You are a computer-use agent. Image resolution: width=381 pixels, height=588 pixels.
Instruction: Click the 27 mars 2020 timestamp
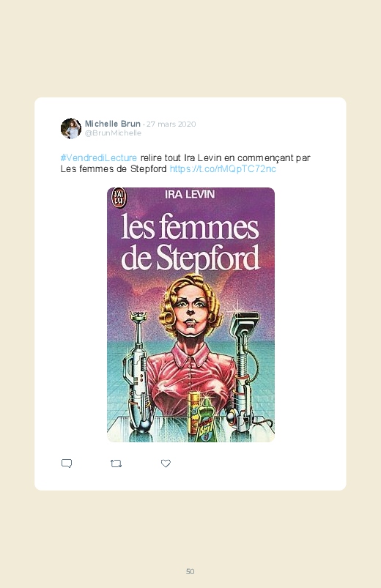[x=171, y=124]
